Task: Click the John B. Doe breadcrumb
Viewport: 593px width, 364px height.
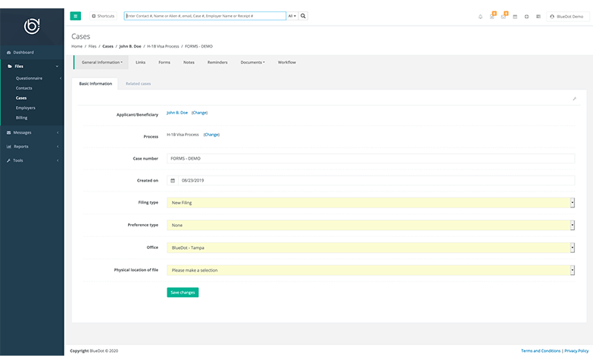Action: pos(130,46)
